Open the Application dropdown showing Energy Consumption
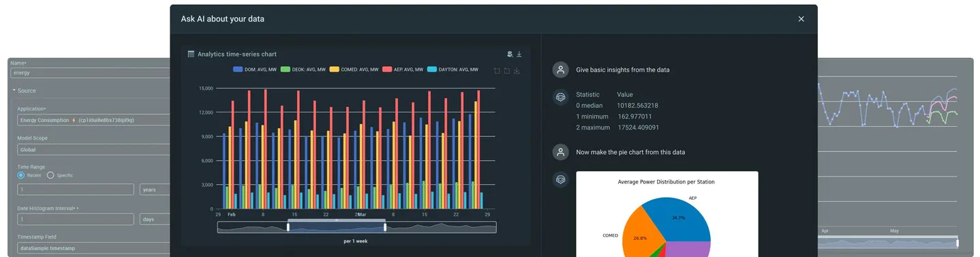The image size is (980, 257). click(93, 120)
